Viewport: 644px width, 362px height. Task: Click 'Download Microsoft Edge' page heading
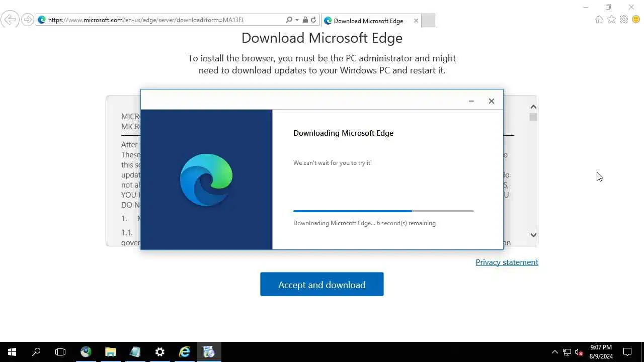[322, 38]
